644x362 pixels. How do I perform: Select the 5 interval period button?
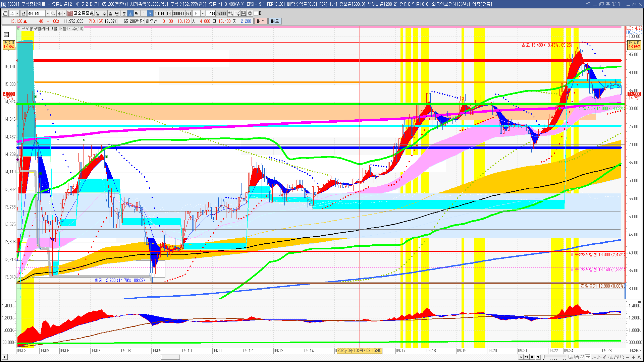[150, 13]
